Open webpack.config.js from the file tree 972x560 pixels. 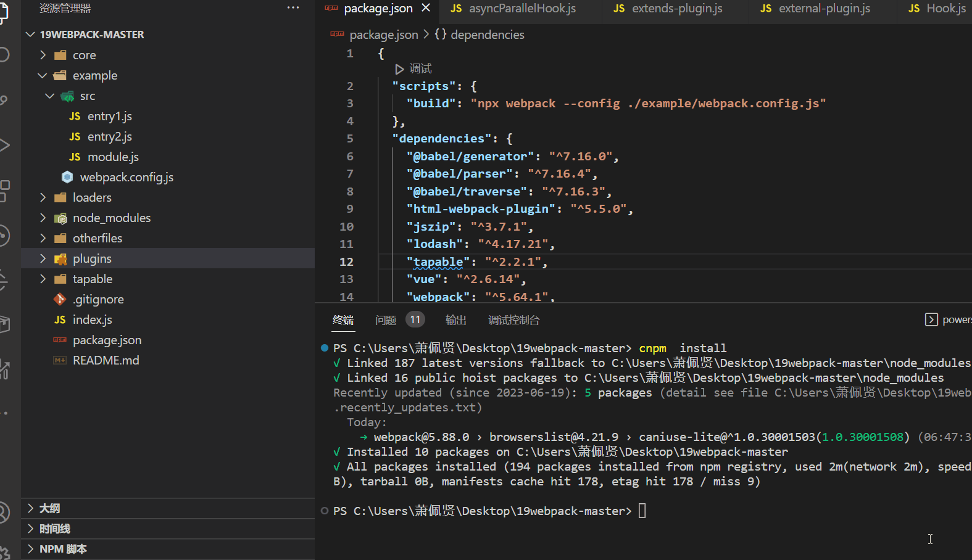(x=127, y=178)
